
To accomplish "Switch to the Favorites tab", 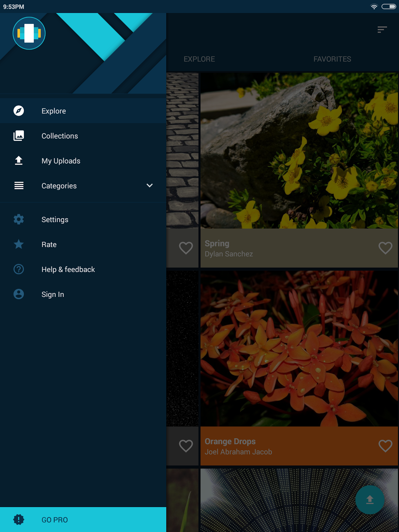I will tap(332, 59).
